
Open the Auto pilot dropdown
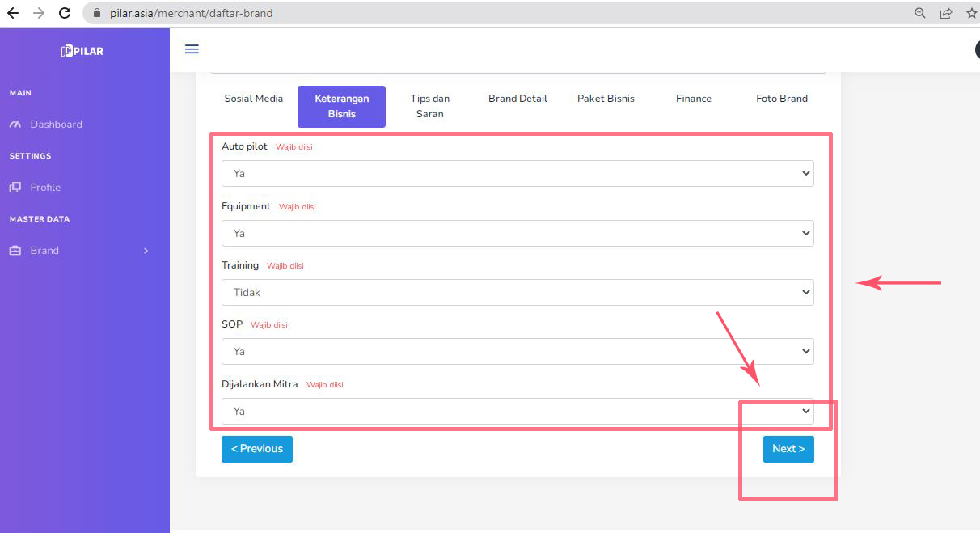pyautogui.click(x=517, y=174)
